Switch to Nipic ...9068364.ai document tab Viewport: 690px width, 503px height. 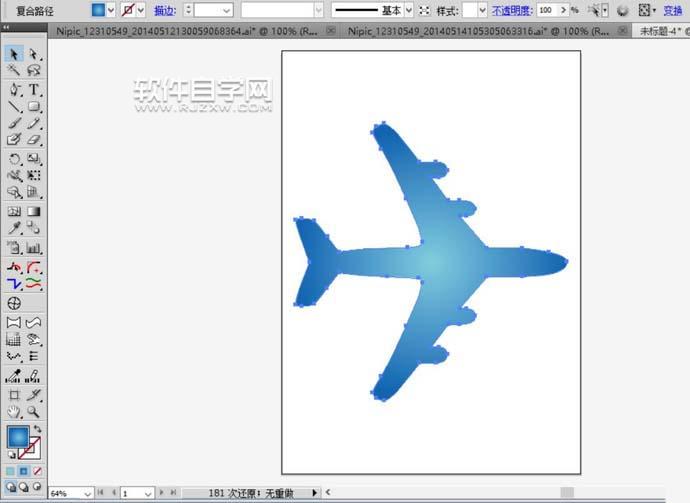click(x=187, y=31)
